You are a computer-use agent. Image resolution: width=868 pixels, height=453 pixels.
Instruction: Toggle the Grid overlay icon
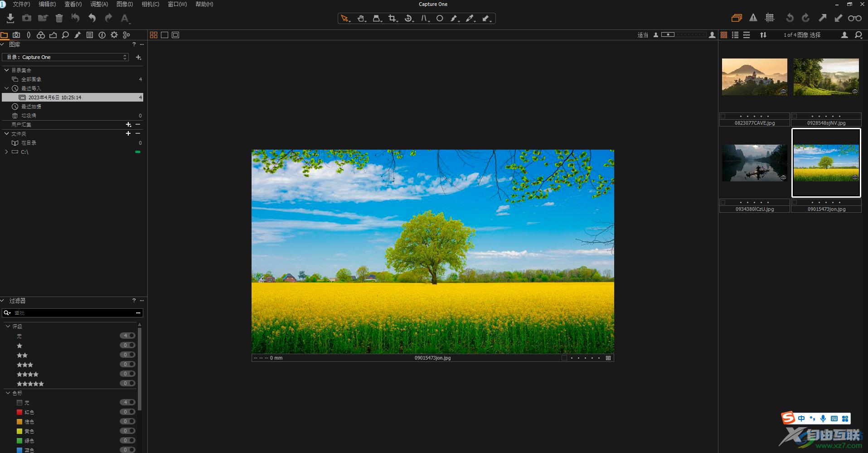(770, 18)
